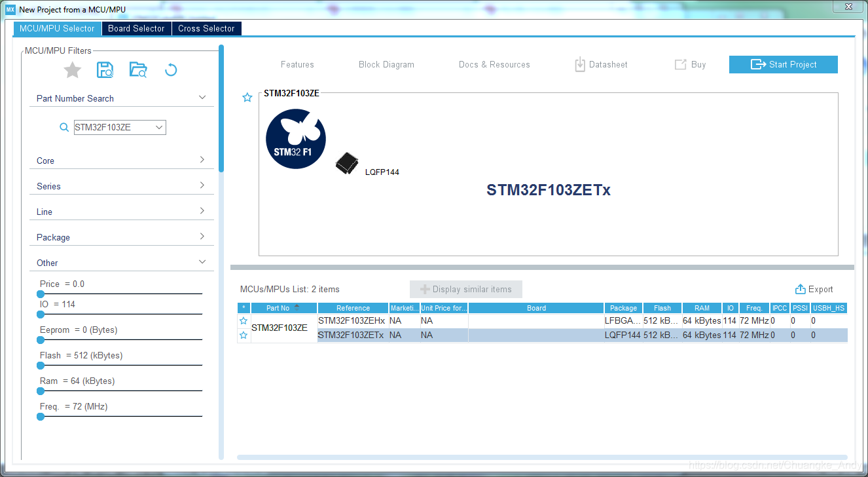Click the LQFP144 chip package image
This screenshot has height=477, width=868.
[346, 164]
